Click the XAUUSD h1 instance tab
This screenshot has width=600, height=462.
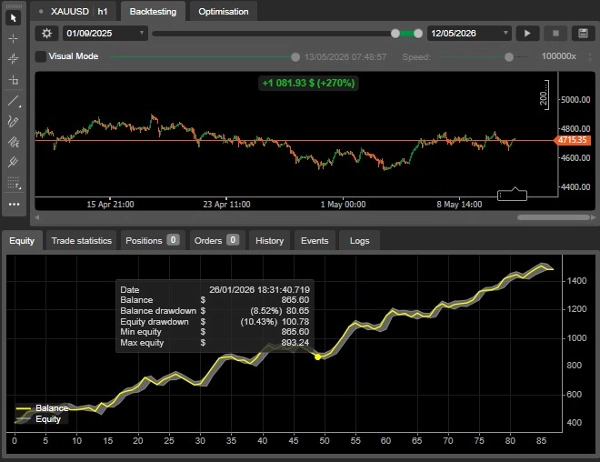coord(75,11)
